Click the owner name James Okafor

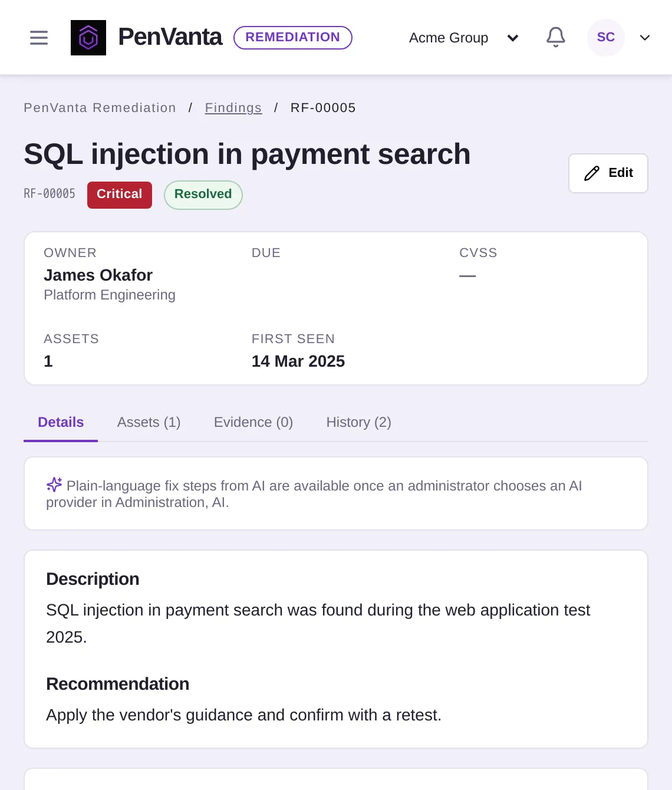[98, 275]
